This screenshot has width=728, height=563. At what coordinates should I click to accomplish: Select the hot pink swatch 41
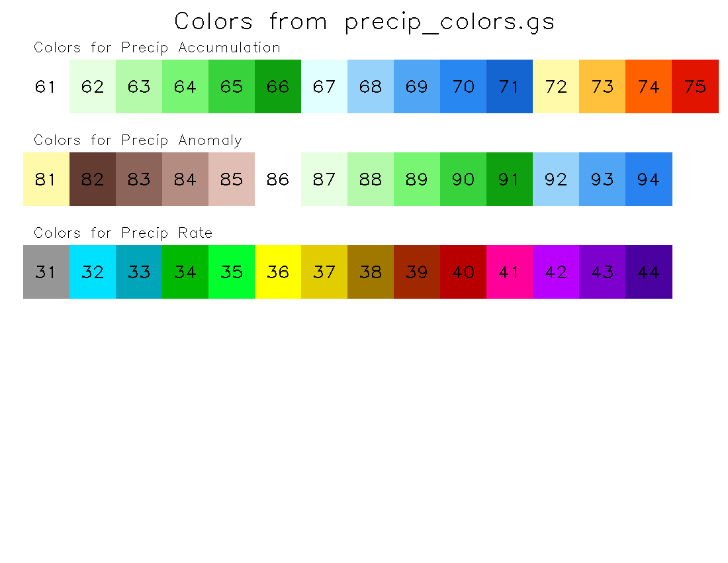pos(510,272)
